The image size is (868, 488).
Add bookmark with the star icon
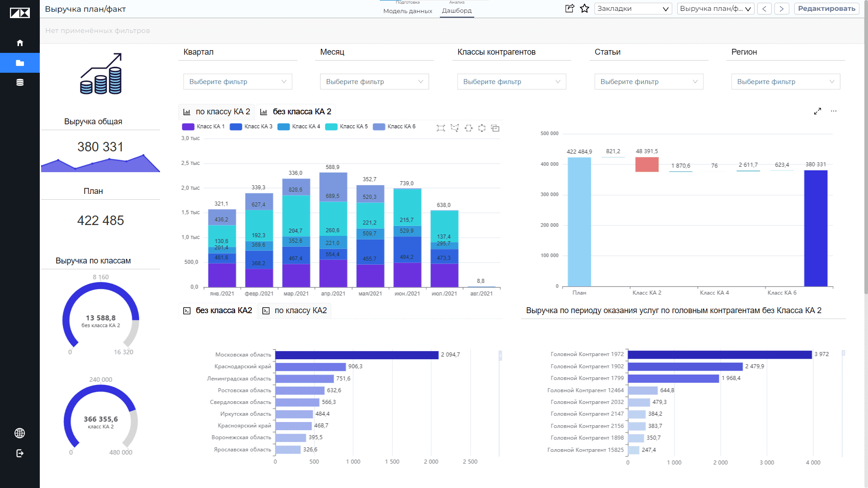pyautogui.click(x=585, y=9)
